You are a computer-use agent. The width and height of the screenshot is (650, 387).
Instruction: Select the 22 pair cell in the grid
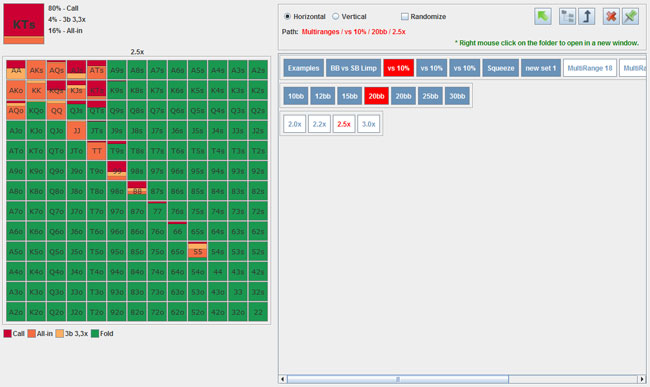pyautogui.click(x=258, y=312)
